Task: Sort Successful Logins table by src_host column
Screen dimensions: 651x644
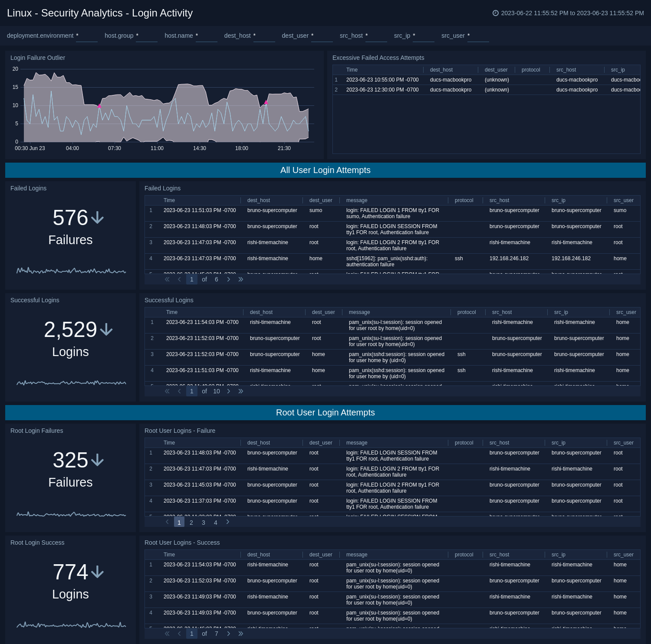Action: pyautogui.click(x=502, y=312)
